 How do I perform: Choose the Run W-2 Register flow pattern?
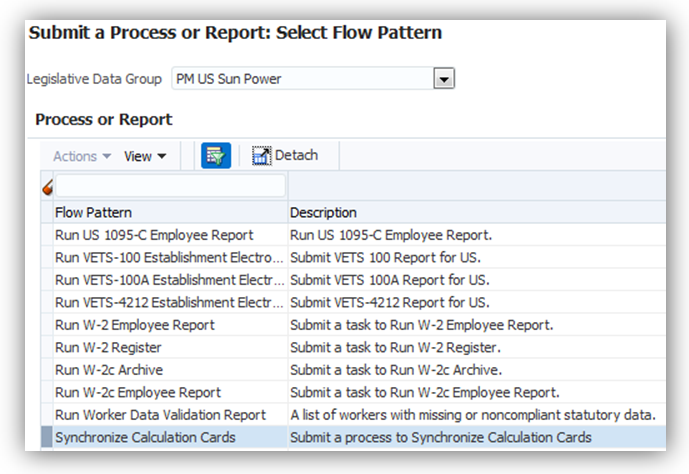point(108,347)
